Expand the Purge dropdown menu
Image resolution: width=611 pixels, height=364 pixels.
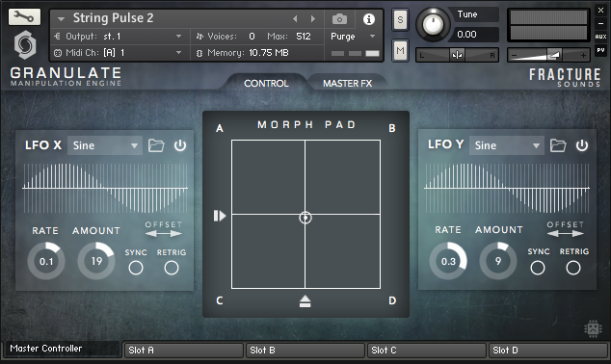pos(353,37)
